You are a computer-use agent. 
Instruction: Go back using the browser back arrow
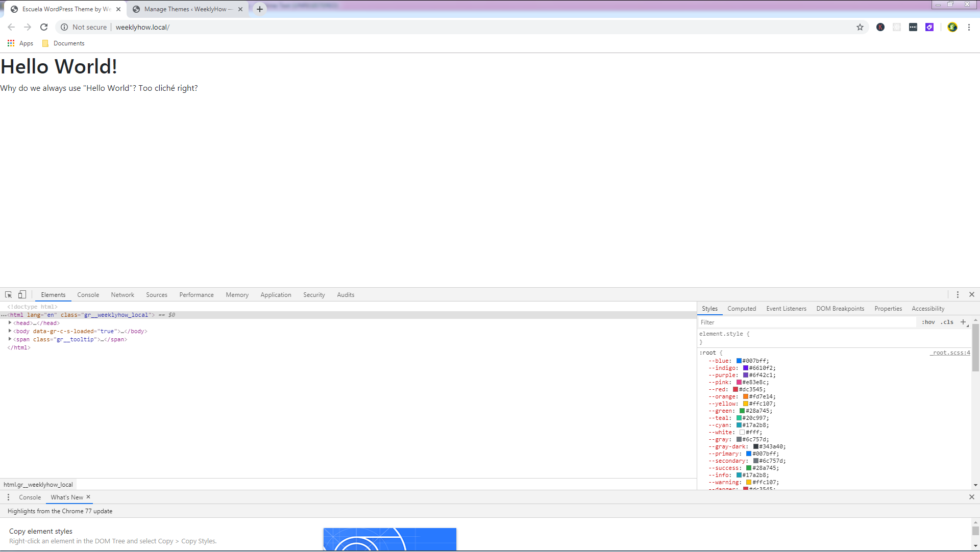tap(11, 27)
